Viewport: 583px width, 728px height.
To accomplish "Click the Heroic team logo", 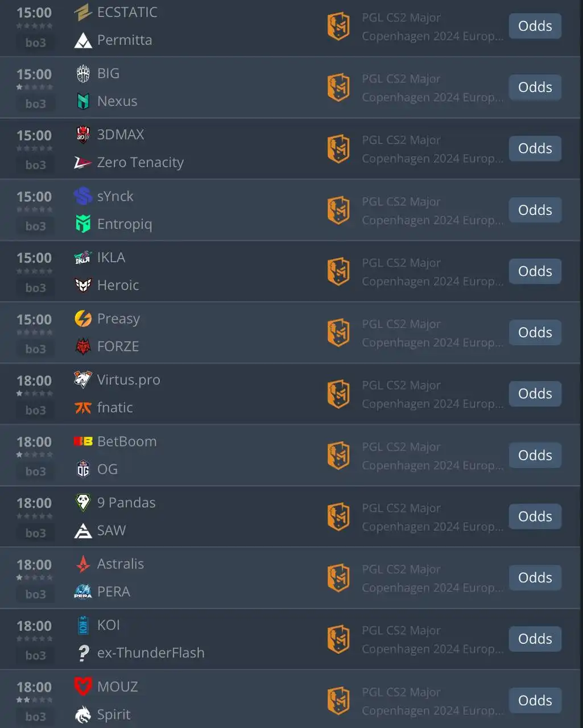I will [83, 285].
